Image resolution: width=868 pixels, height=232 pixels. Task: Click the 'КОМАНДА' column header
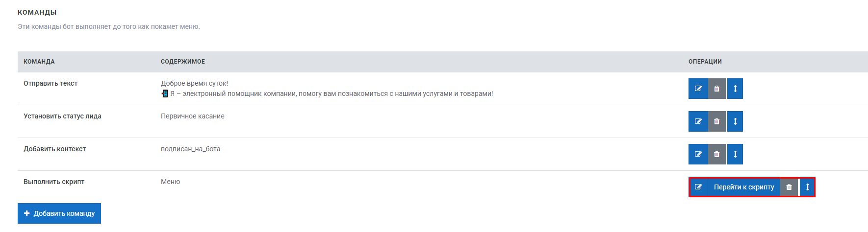[x=39, y=62]
